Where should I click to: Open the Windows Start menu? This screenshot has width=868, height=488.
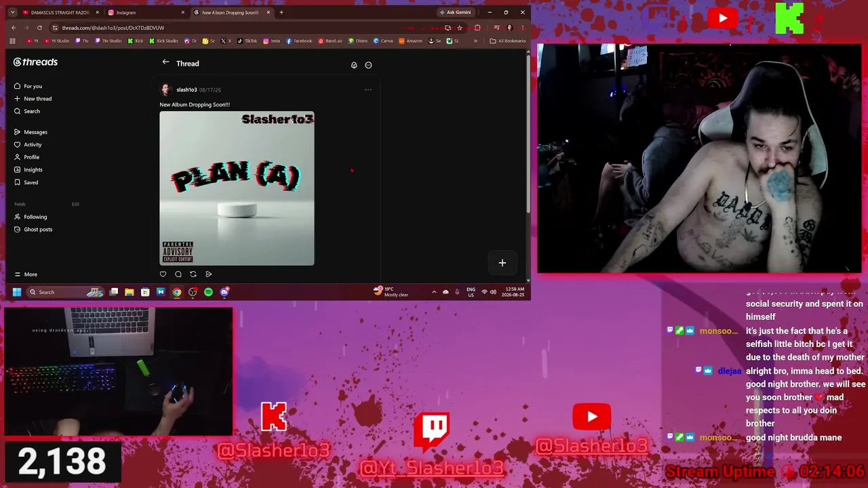[x=16, y=292]
